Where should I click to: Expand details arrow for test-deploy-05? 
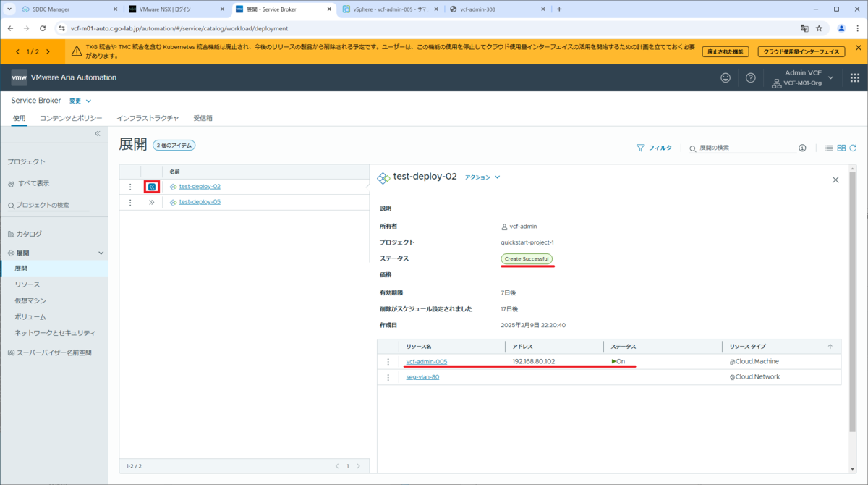152,203
